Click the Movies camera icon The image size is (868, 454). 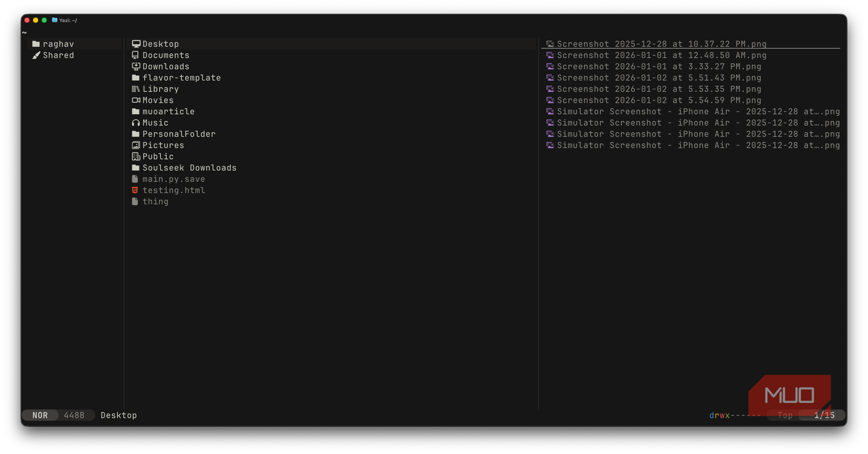tap(136, 100)
